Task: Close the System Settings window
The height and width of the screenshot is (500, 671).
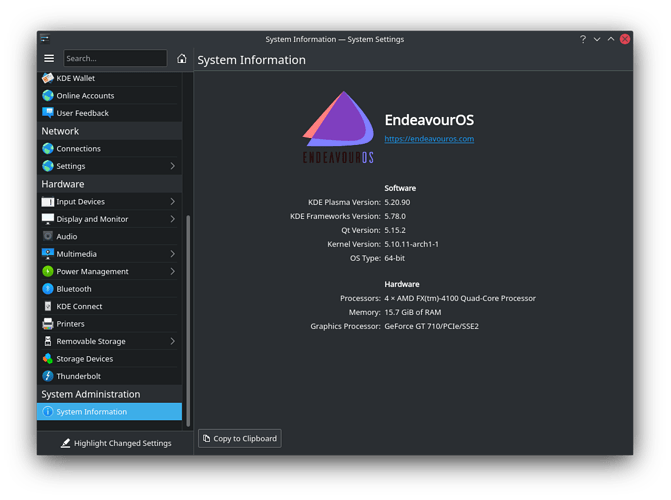Action: pos(625,39)
